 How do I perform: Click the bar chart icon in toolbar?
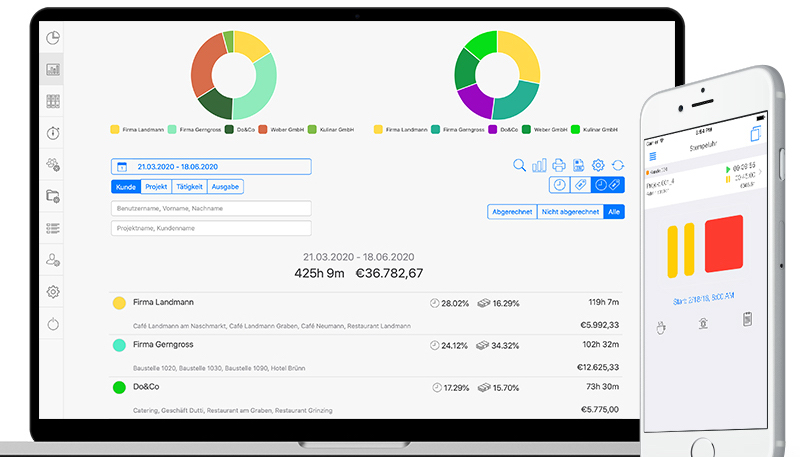tap(539, 165)
